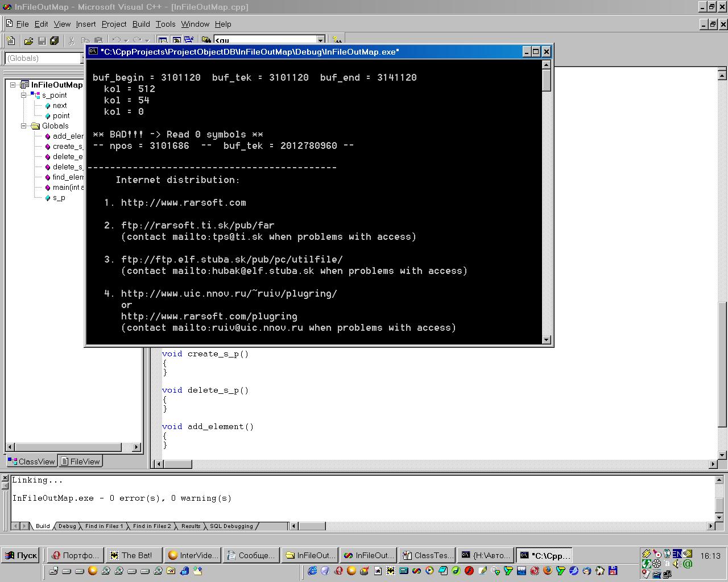The width and height of the screenshot is (728, 582).
Task: Switch to The Bat! taskbar button
Action: point(131,555)
